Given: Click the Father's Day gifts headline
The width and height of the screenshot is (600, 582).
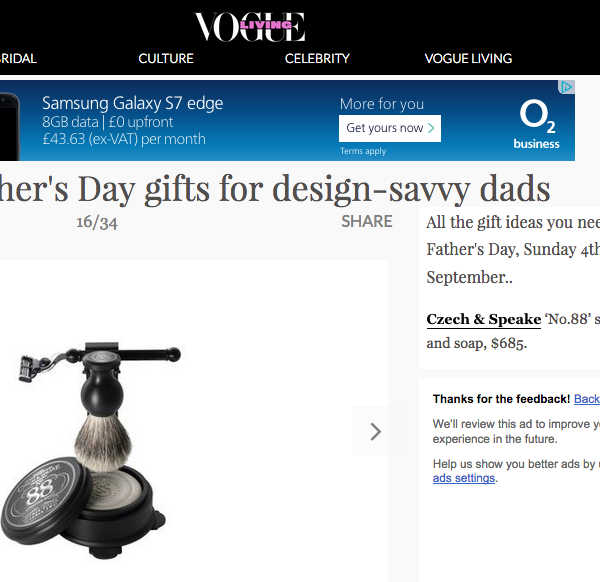Looking at the screenshot, I should click(275, 187).
